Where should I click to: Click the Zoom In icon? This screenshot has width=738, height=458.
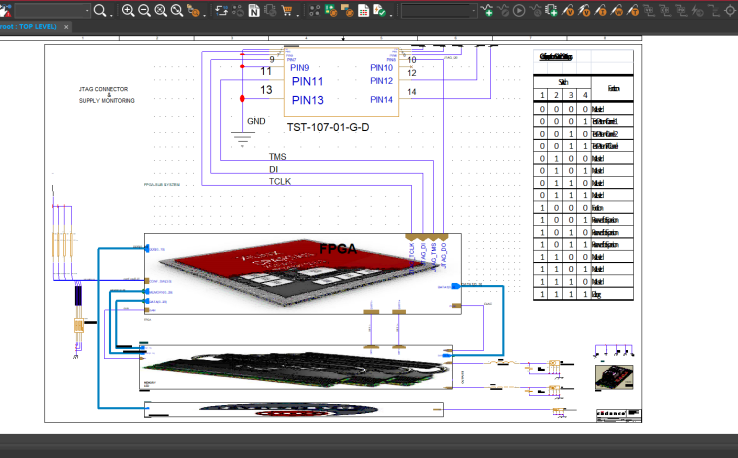click(x=128, y=10)
